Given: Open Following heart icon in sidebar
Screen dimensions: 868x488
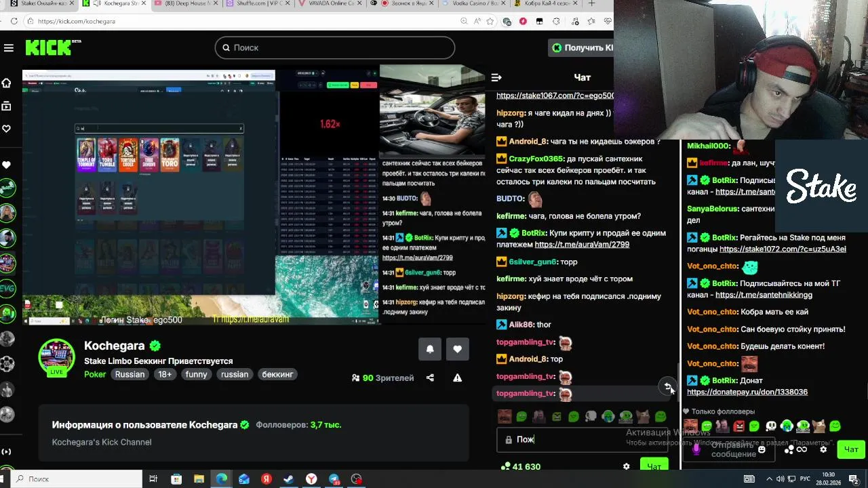Looking at the screenshot, I should (6, 129).
